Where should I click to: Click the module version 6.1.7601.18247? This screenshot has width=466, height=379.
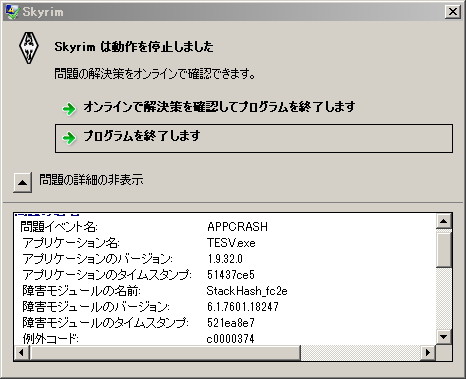[243, 307]
